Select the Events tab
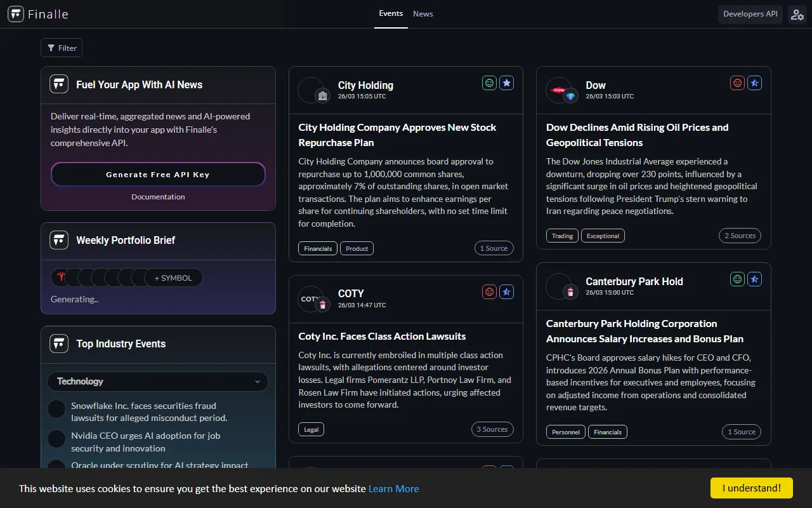 tap(391, 13)
